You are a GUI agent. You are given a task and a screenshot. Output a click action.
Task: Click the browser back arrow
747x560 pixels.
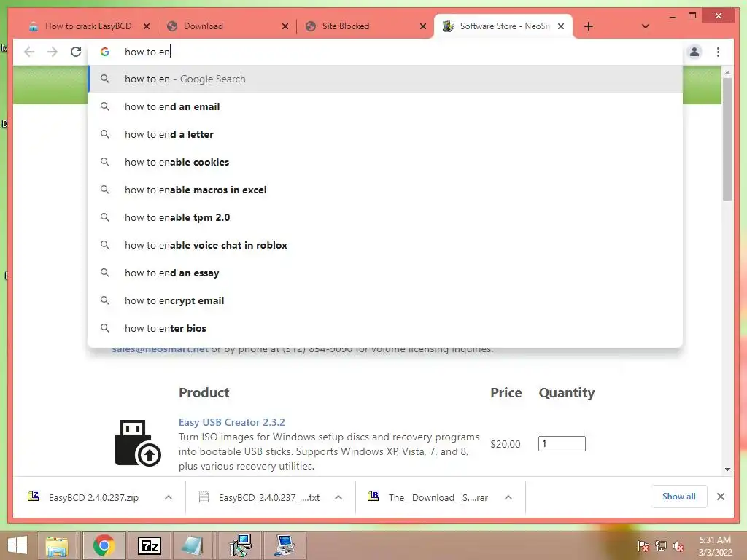[x=29, y=52]
